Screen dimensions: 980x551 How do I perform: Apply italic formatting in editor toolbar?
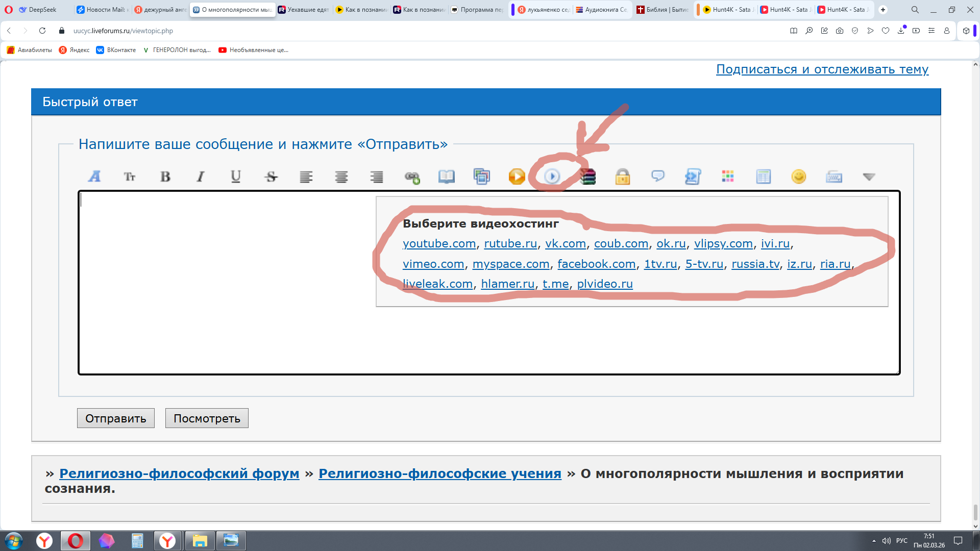pyautogui.click(x=201, y=177)
